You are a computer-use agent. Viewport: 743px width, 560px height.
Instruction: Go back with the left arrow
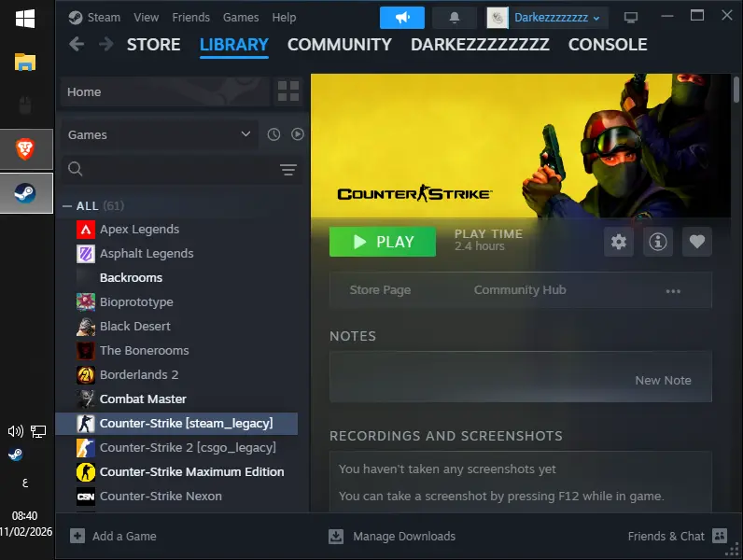(x=77, y=45)
